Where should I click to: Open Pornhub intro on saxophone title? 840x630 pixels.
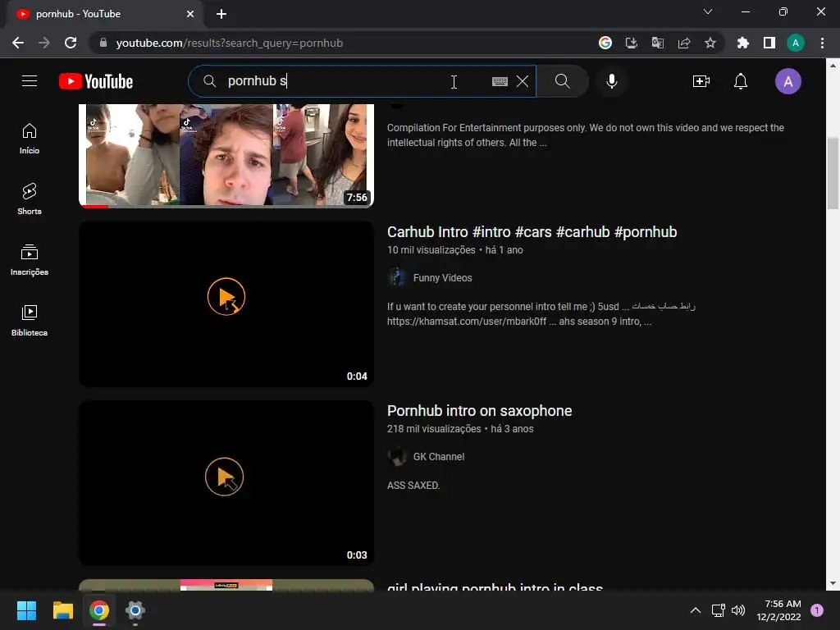479,411
